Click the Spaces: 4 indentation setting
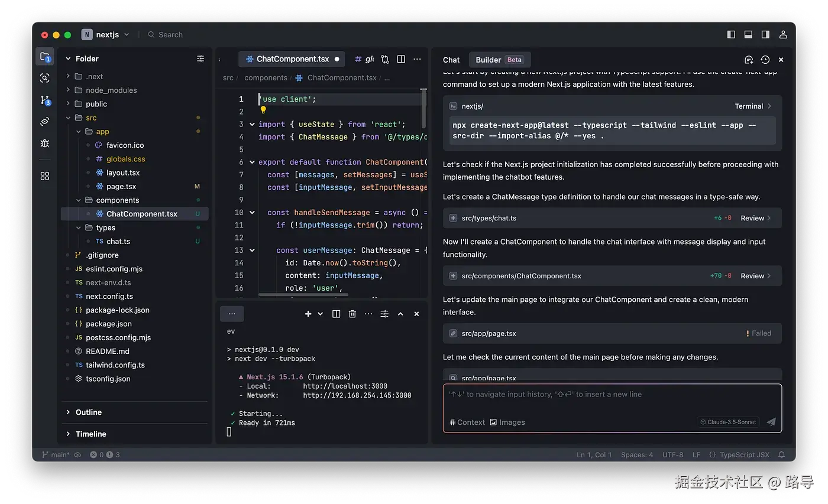Viewport: 828px width, 504px height. (x=637, y=454)
